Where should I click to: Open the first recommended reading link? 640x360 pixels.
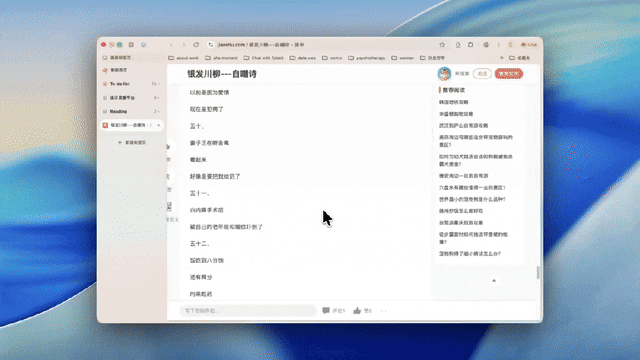coord(453,102)
